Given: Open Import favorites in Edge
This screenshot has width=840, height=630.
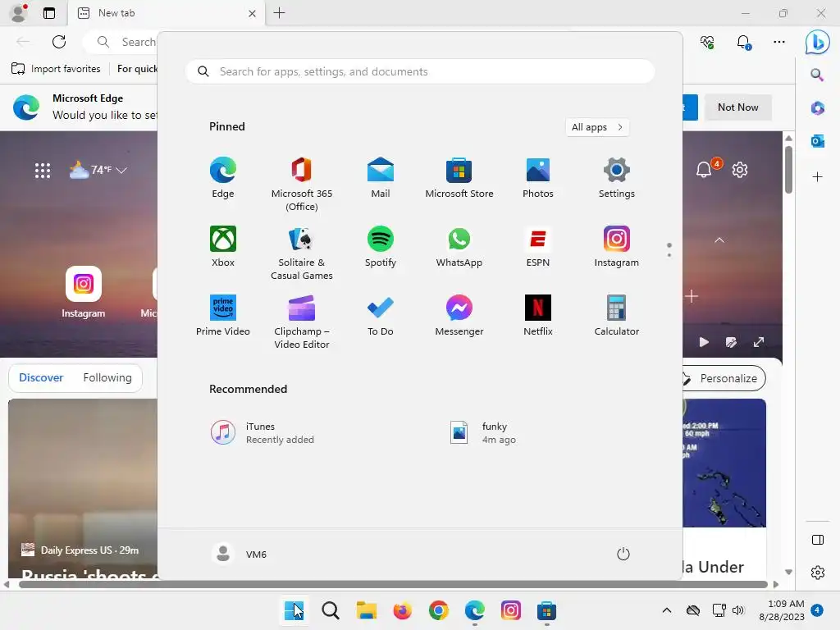Looking at the screenshot, I should click(x=56, y=69).
